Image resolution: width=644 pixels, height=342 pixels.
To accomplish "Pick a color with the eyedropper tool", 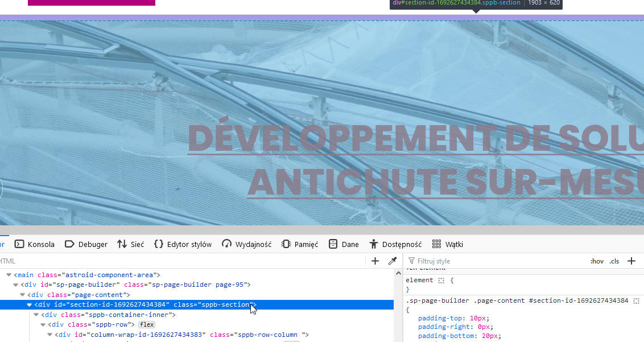I will click(x=392, y=261).
